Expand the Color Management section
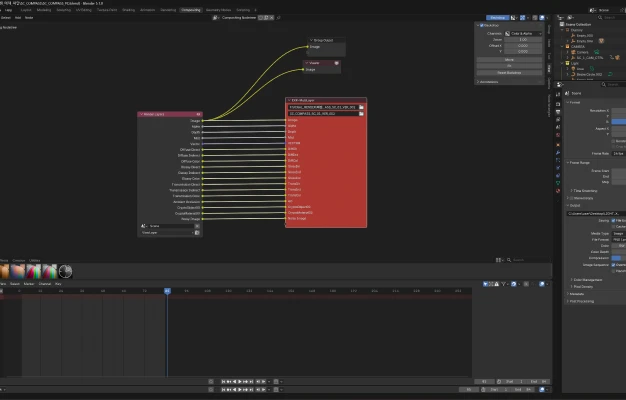This screenshot has height=400, width=626. [x=587, y=280]
